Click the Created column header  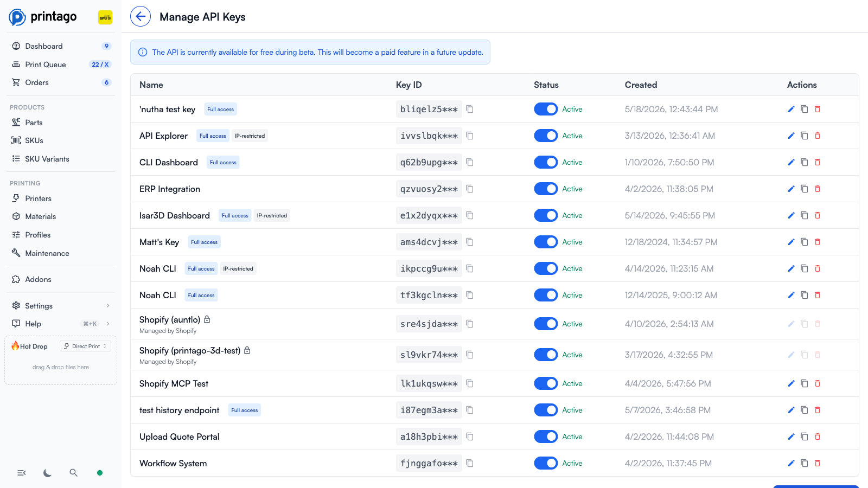[x=641, y=85]
